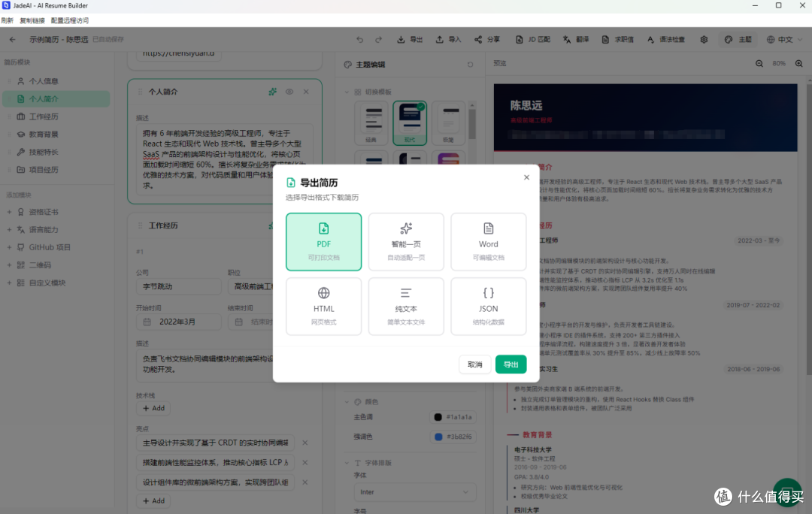812x514 pixels.
Task: Select 个人信息 in the sidebar
Action: tap(56, 81)
